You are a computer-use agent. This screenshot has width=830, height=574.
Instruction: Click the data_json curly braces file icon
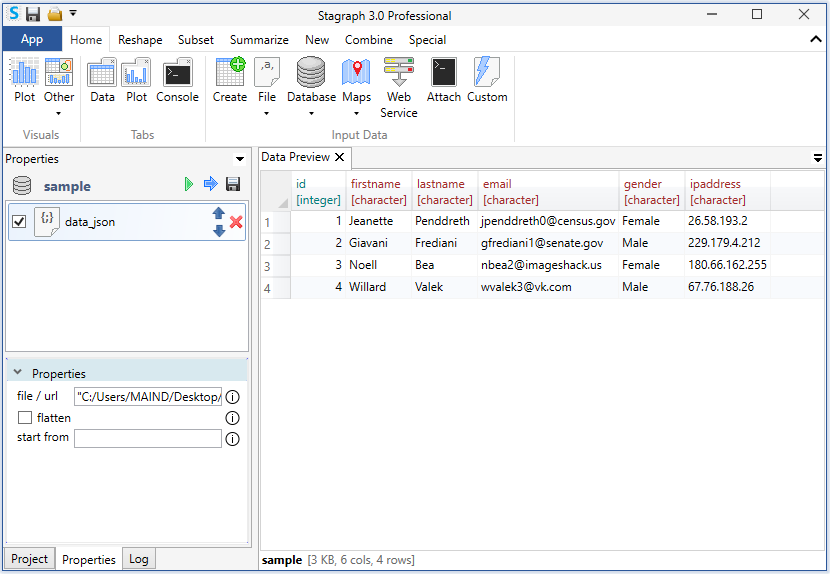tap(47, 221)
